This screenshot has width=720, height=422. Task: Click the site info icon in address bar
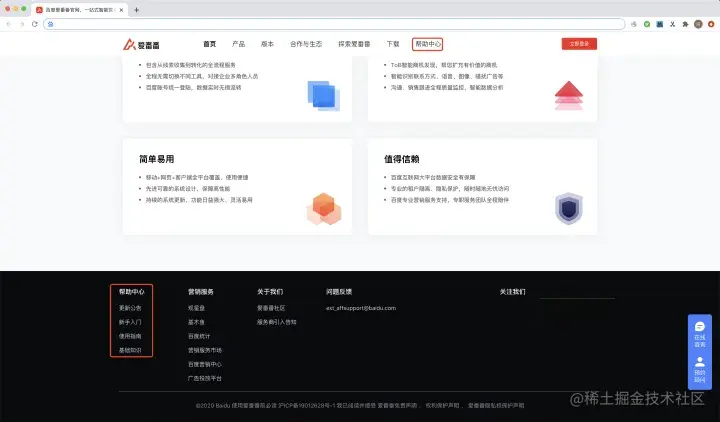51,24
